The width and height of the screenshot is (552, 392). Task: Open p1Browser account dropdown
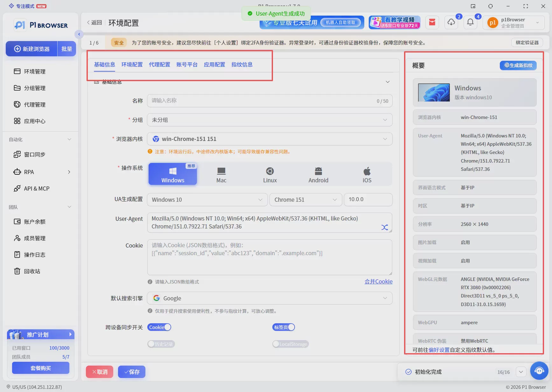click(514, 22)
